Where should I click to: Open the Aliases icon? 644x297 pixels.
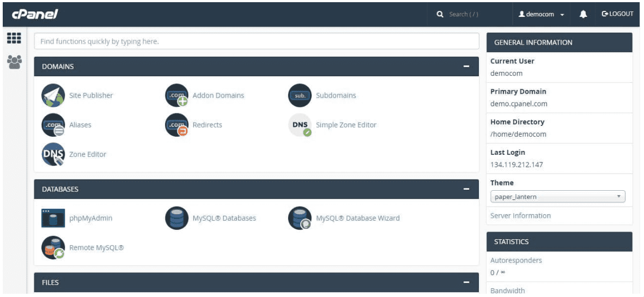coord(53,125)
